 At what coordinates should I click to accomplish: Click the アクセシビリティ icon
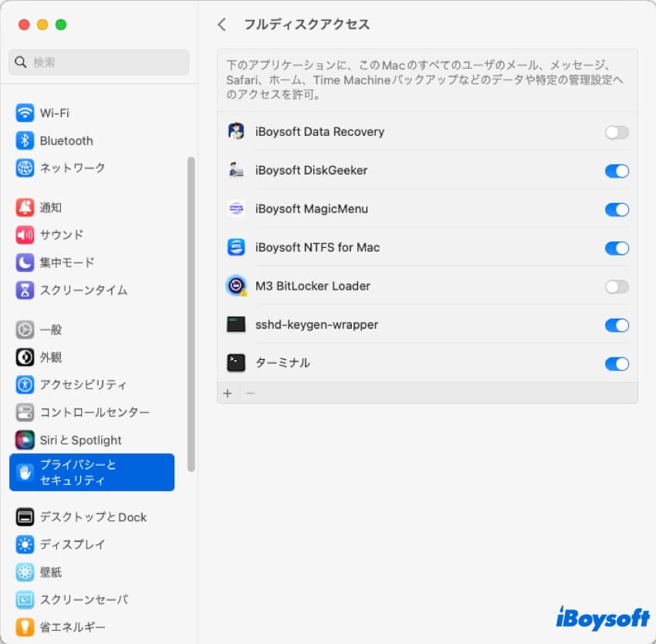tap(25, 385)
